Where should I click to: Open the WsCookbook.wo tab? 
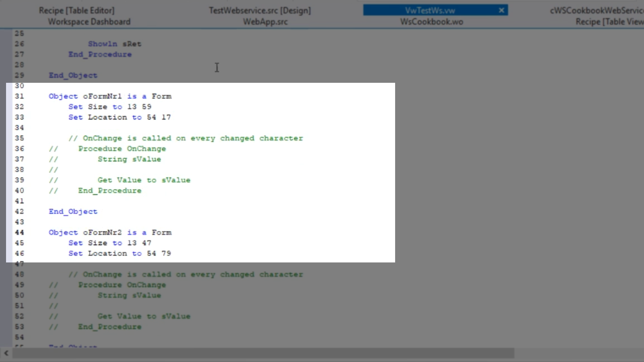[x=431, y=22]
